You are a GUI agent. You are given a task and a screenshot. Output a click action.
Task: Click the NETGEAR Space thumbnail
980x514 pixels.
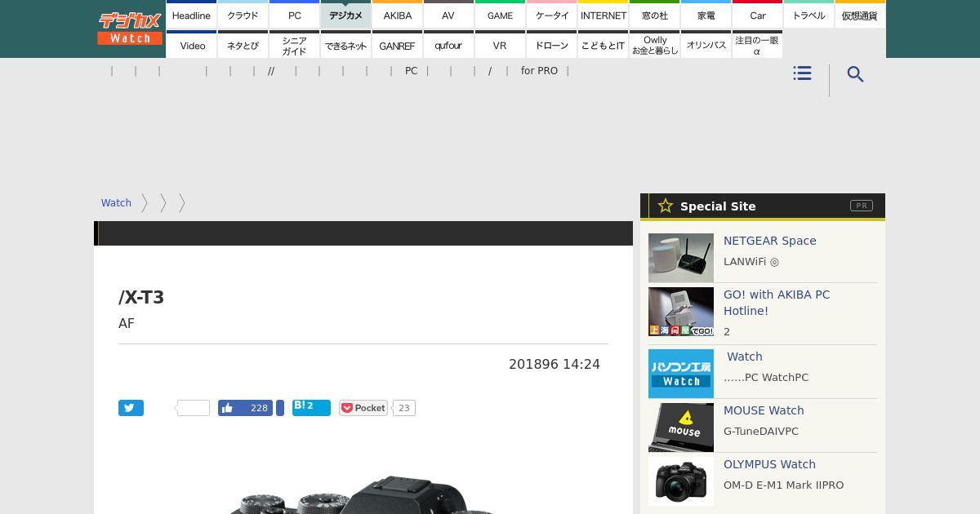click(681, 258)
